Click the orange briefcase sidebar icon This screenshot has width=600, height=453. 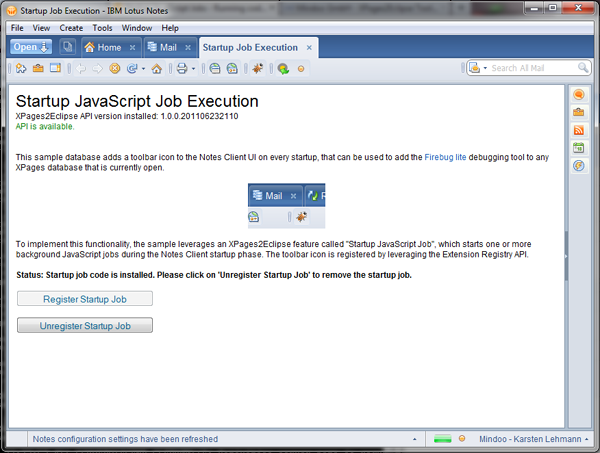578,112
